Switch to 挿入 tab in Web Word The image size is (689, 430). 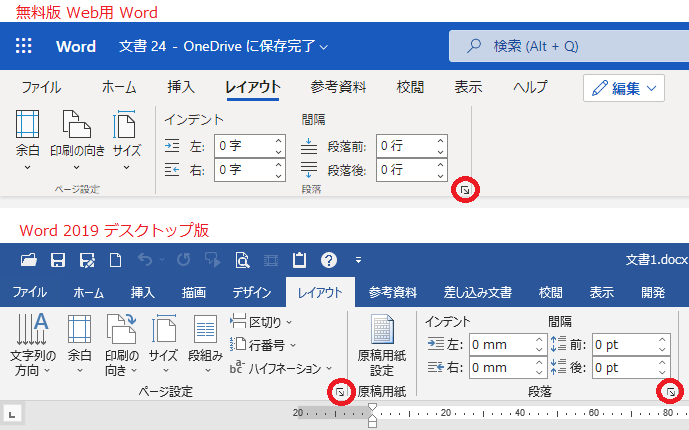coord(181,87)
